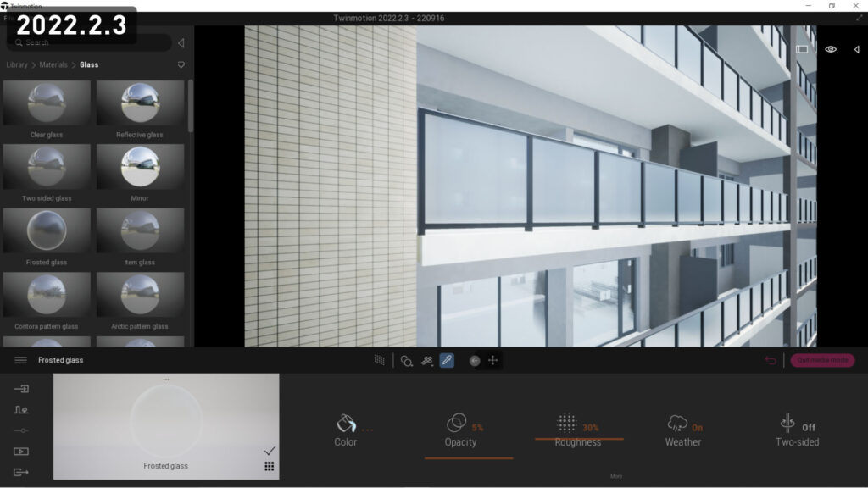This screenshot has height=488, width=868.
Task: Adjust the Roughness slider at 30%
Action: pos(579,439)
